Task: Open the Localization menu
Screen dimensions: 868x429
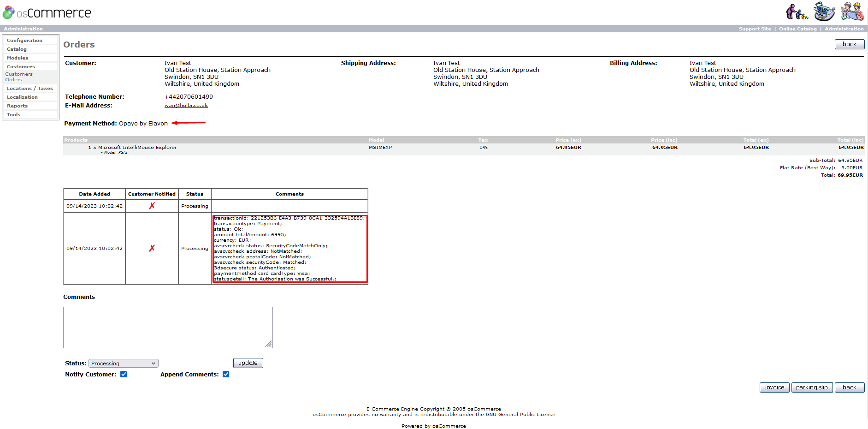Action: tap(22, 97)
